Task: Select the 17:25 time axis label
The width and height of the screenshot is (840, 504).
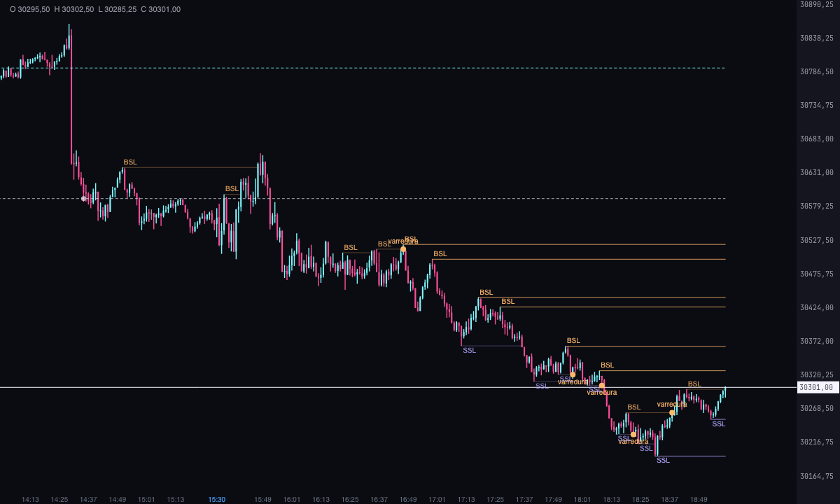Action: click(496, 500)
